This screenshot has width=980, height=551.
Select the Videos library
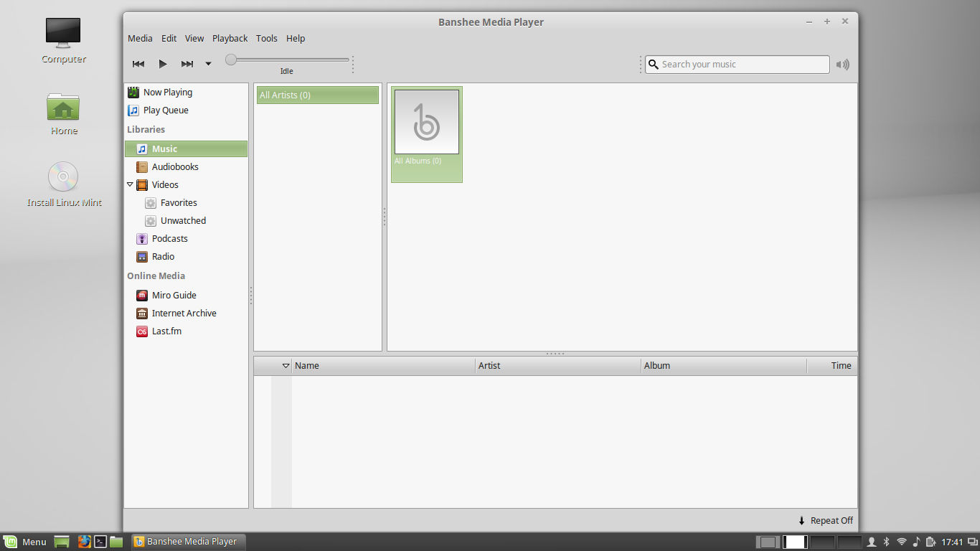[186, 185]
